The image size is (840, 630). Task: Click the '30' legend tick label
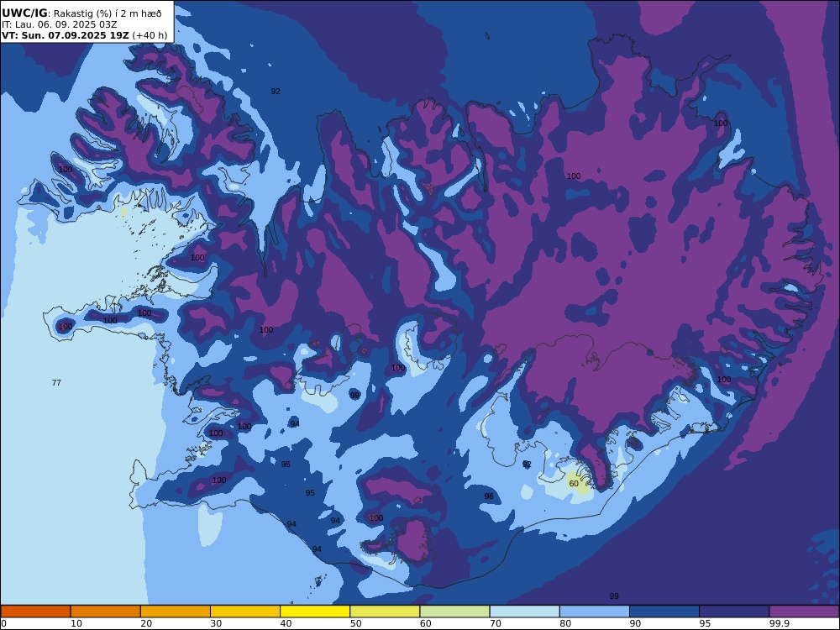pos(216,623)
